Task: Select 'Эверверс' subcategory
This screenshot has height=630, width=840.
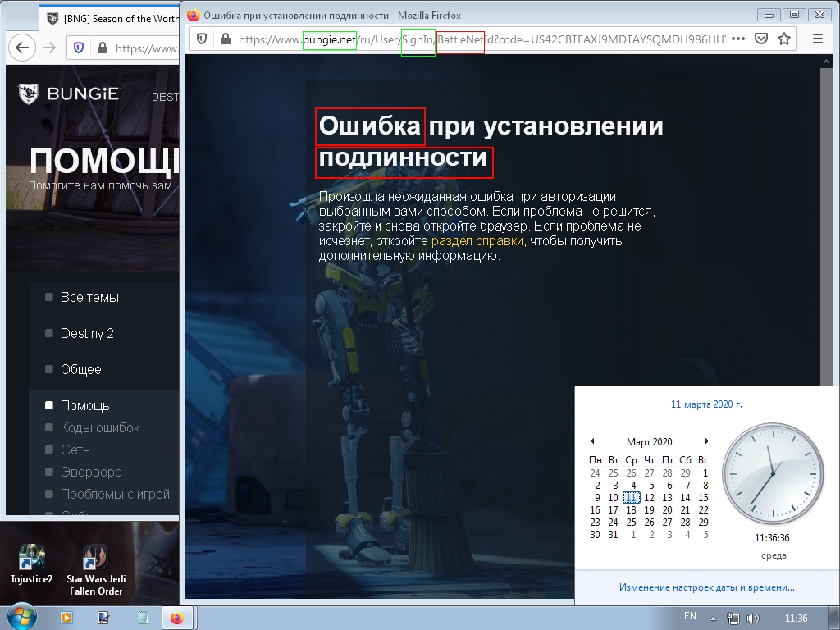Action: coord(90,472)
